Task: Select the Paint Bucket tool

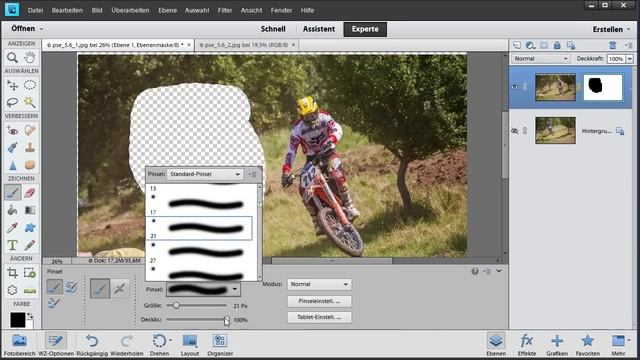Action: 12,210
